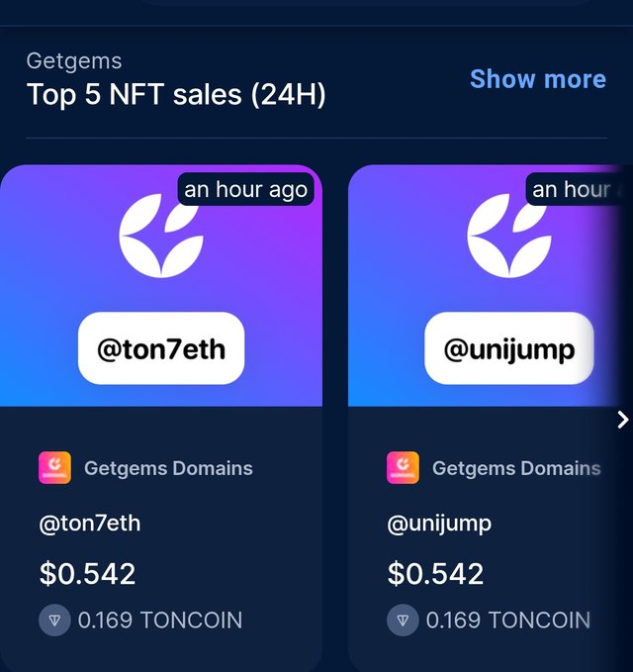
Task: Advance carousel with right chevron arrow
Action: (623, 420)
